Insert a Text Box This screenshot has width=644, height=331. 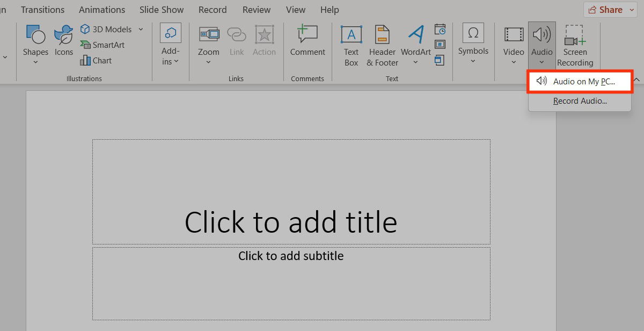tap(351, 45)
